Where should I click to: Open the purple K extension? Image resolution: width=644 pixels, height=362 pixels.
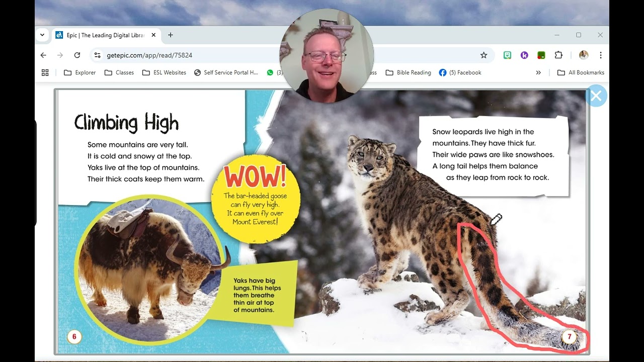(x=524, y=55)
